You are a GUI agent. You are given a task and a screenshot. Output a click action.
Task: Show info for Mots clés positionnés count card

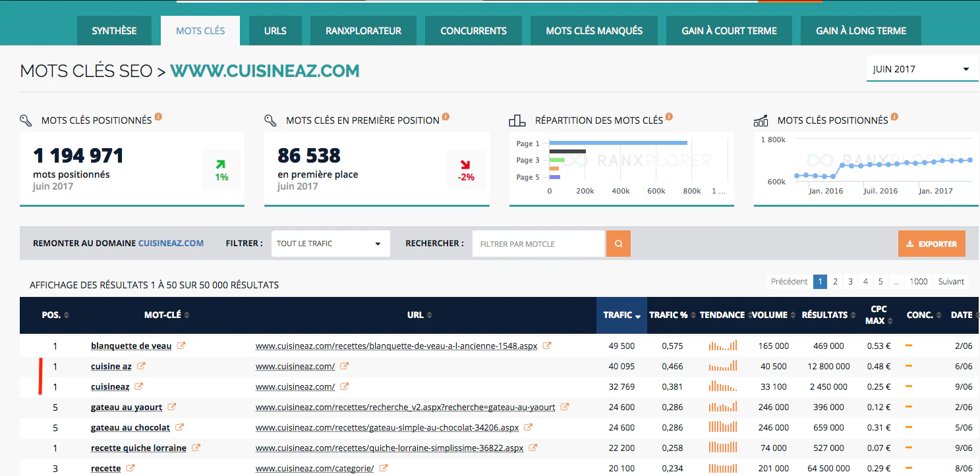[x=158, y=117]
